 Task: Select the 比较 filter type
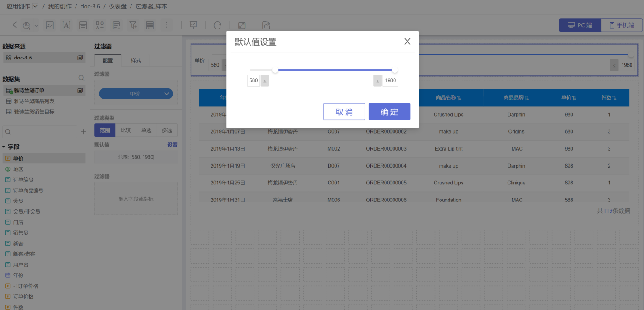126,130
